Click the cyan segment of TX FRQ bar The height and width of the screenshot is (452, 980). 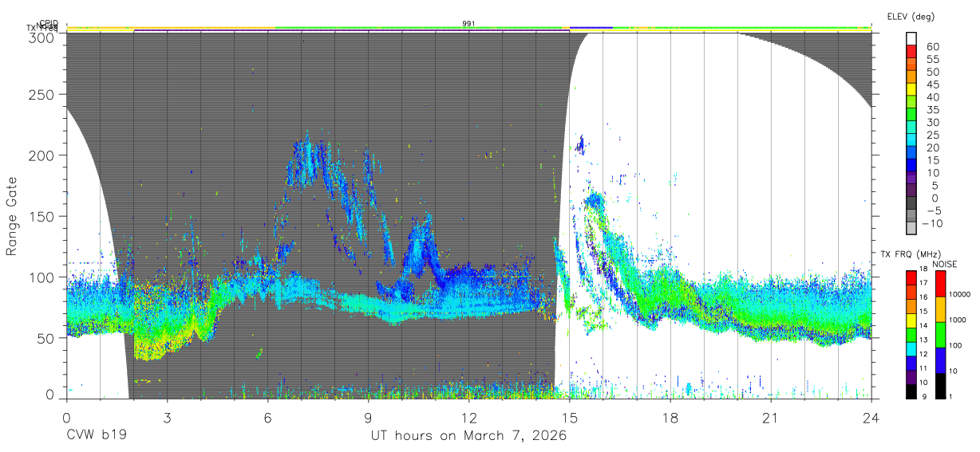click(910, 348)
